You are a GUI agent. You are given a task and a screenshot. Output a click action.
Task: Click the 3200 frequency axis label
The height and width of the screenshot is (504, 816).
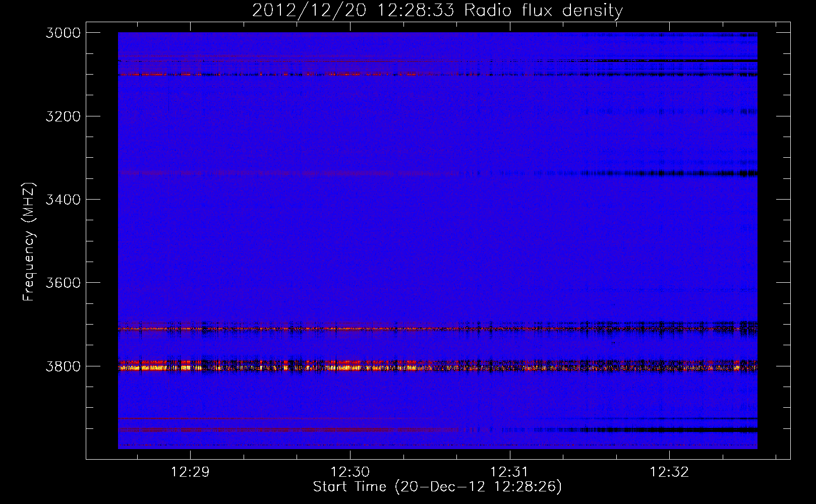click(63, 116)
